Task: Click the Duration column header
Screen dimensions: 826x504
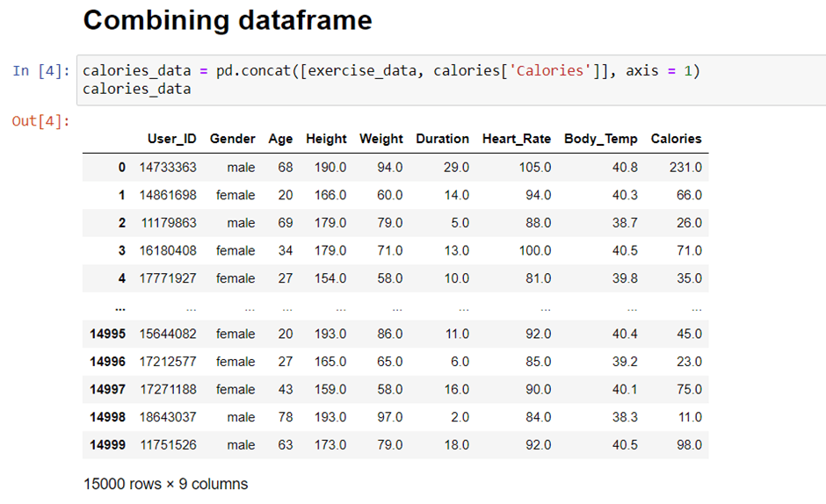Action: 442,139
